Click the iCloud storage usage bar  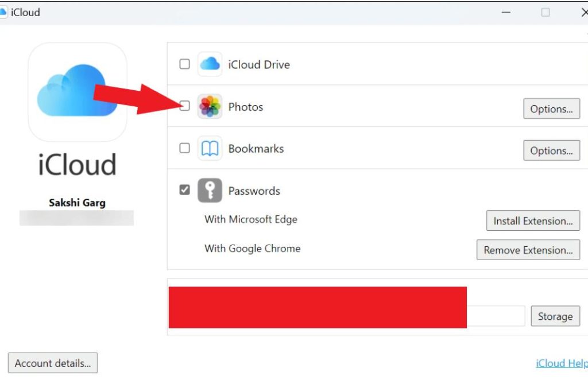tap(495, 316)
